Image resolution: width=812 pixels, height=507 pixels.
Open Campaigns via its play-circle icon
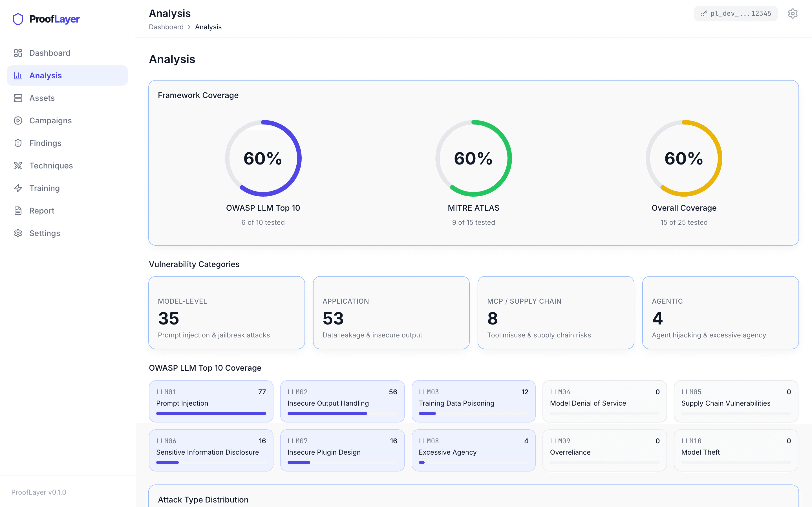[x=18, y=120]
